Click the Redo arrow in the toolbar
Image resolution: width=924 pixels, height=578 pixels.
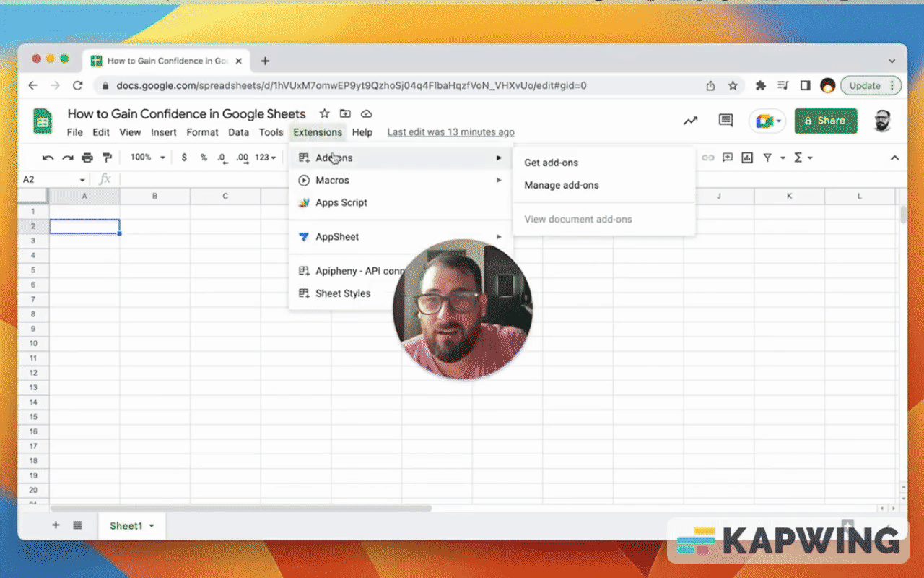(68, 158)
